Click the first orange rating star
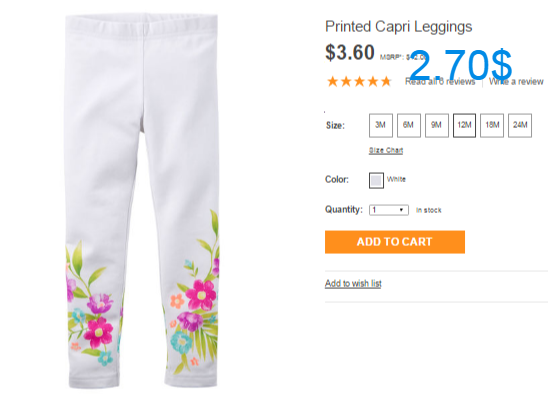548x394 pixels. [x=332, y=81]
